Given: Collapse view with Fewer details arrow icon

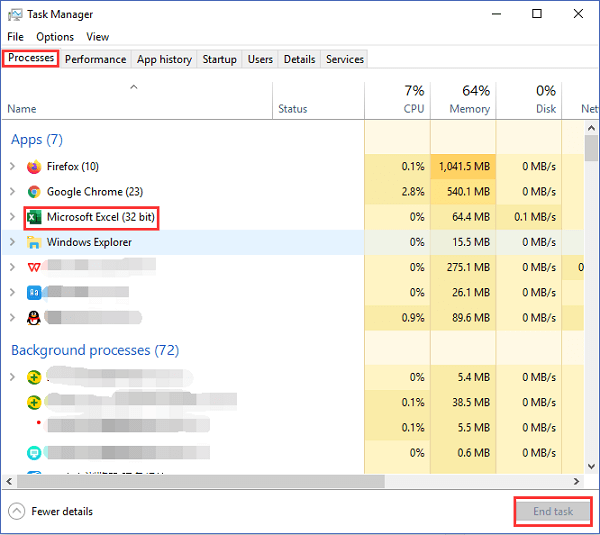Looking at the screenshot, I should click(x=17, y=511).
